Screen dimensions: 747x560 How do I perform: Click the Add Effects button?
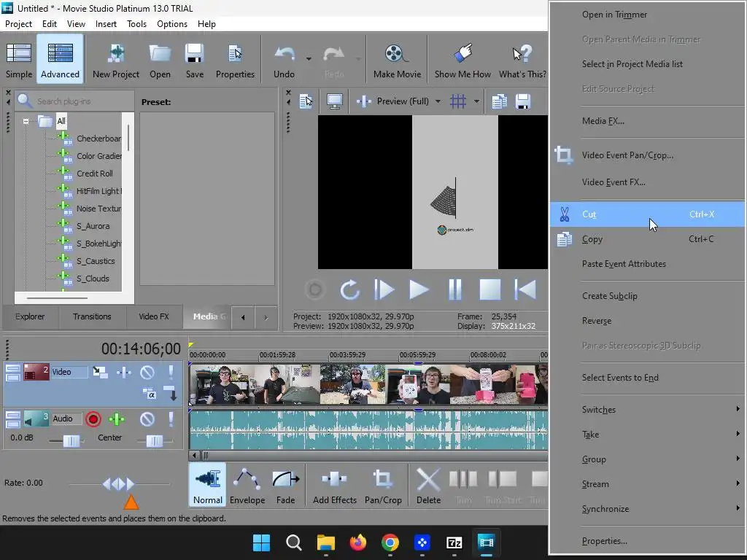coord(334,485)
